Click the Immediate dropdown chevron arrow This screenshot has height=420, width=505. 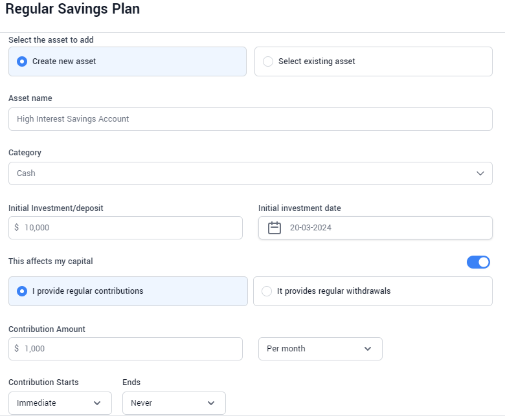coord(97,403)
